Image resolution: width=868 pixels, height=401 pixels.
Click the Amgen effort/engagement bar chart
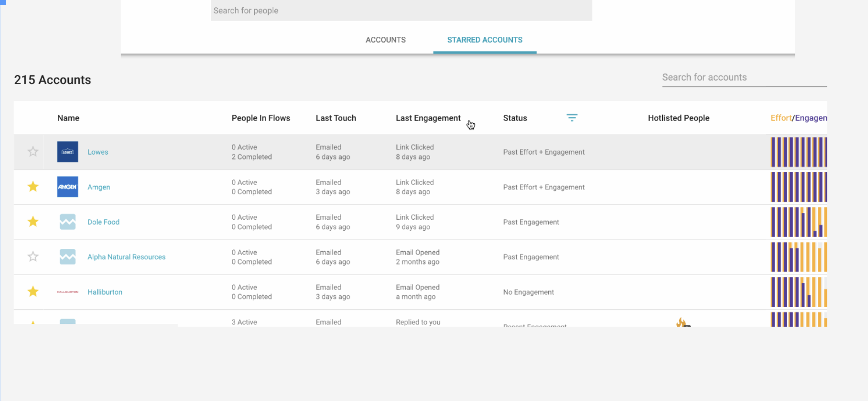click(x=798, y=187)
